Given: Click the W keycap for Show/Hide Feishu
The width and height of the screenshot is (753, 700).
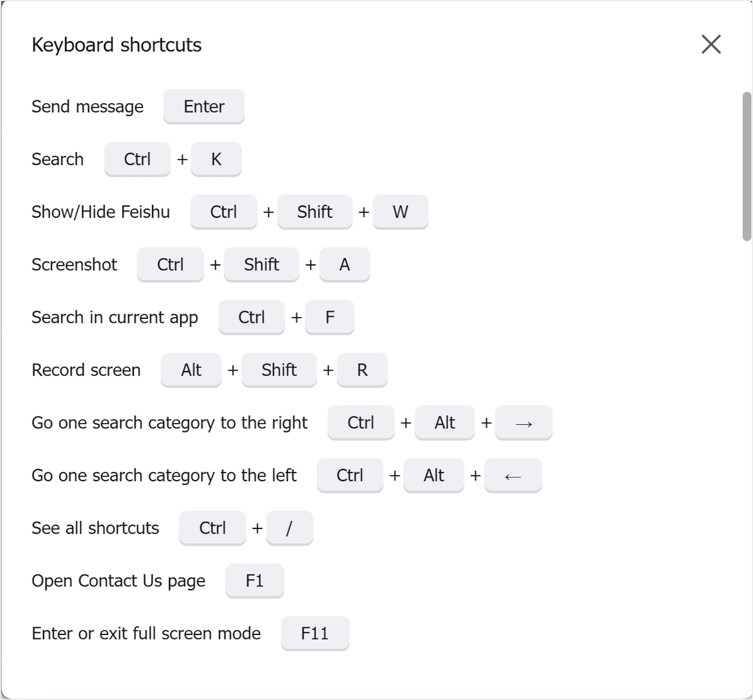Looking at the screenshot, I should (x=400, y=212).
